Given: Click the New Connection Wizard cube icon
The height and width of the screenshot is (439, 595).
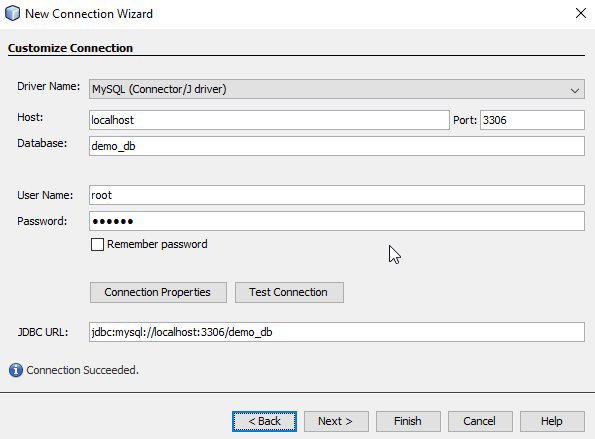Looking at the screenshot, I should pos(13,13).
